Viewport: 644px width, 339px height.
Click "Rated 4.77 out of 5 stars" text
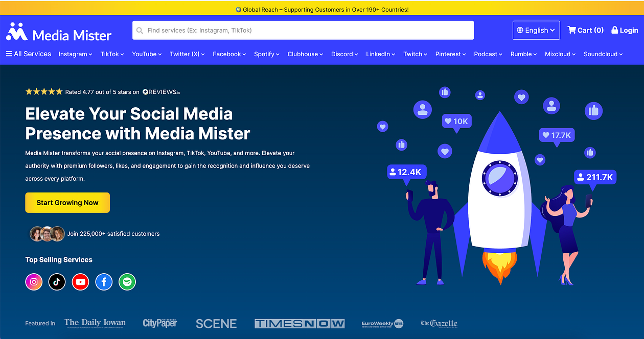coord(99,92)
